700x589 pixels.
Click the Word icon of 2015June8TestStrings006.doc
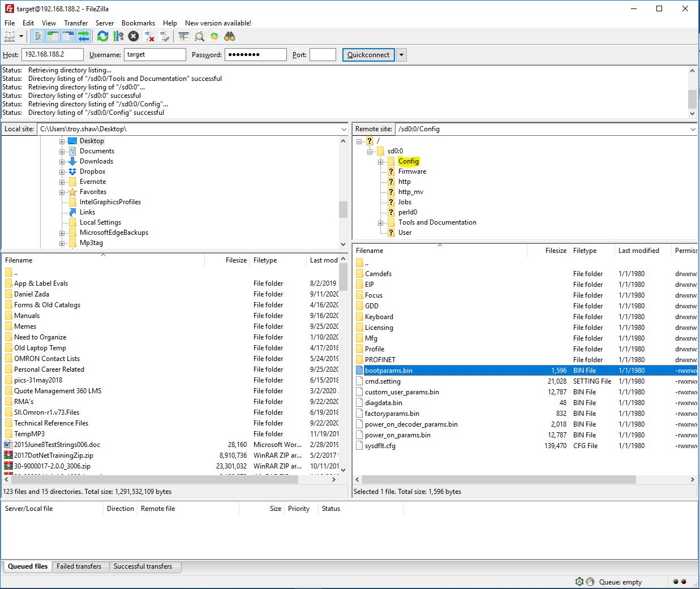(x=8, y=445)
